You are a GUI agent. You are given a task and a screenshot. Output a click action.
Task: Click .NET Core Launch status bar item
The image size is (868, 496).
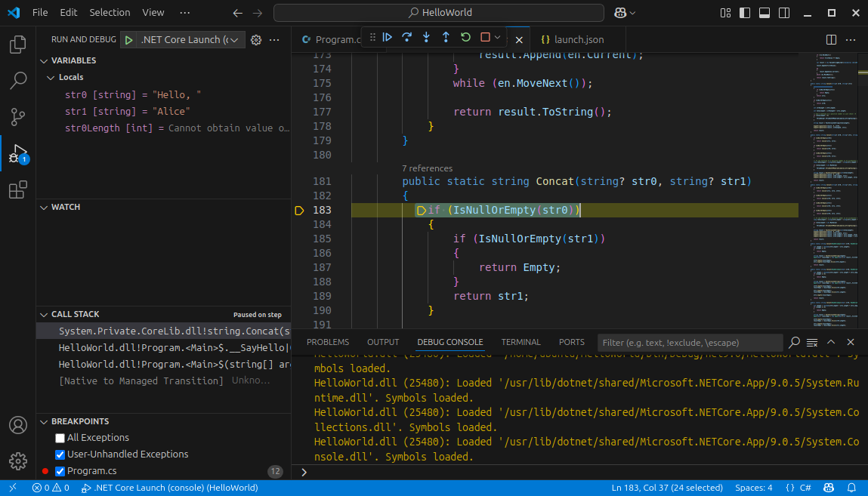pos(169,488)
